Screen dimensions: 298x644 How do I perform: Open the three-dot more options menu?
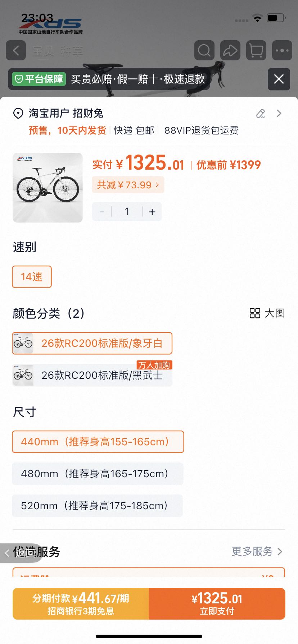tap(282, 50)
